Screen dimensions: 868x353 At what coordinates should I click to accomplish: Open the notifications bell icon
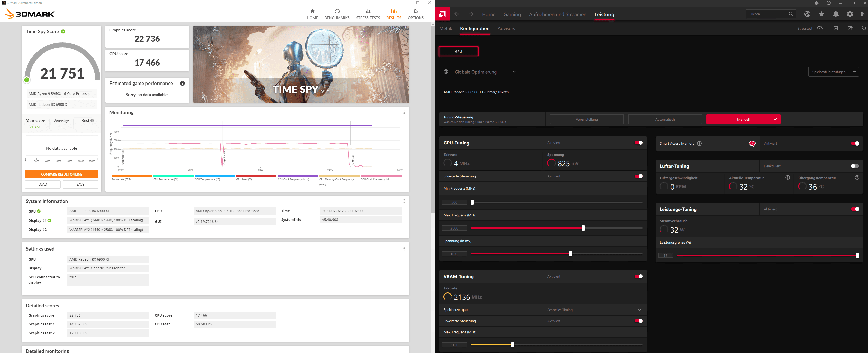[x=836, y=14]
